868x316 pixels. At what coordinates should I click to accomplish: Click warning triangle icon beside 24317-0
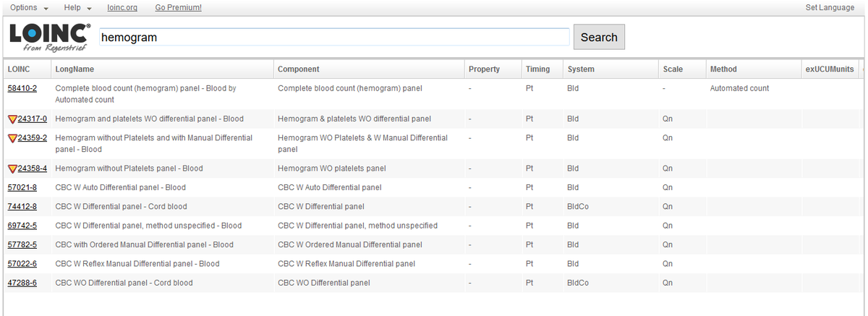(12, 119)
